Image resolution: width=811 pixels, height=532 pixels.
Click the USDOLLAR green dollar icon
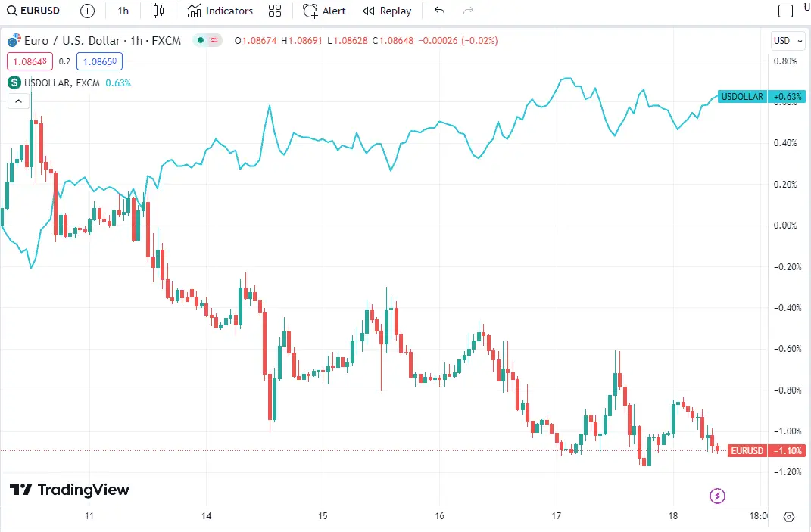pos(14,82)
